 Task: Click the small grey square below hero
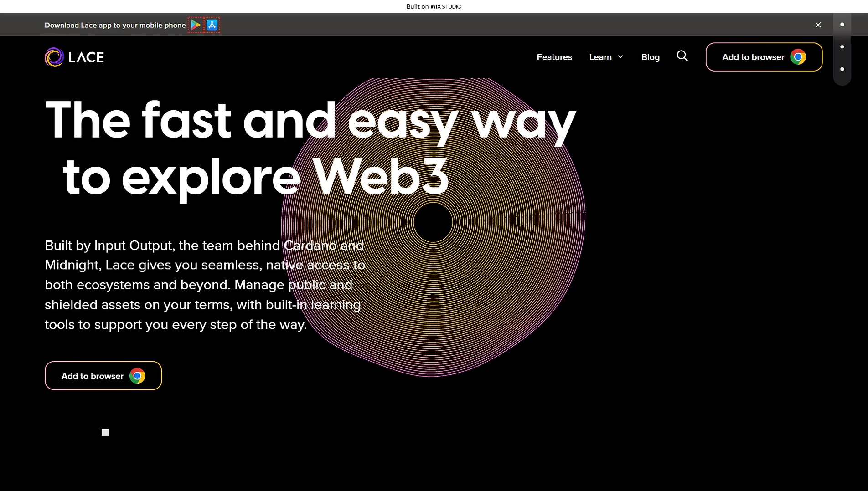pos(105,432)
